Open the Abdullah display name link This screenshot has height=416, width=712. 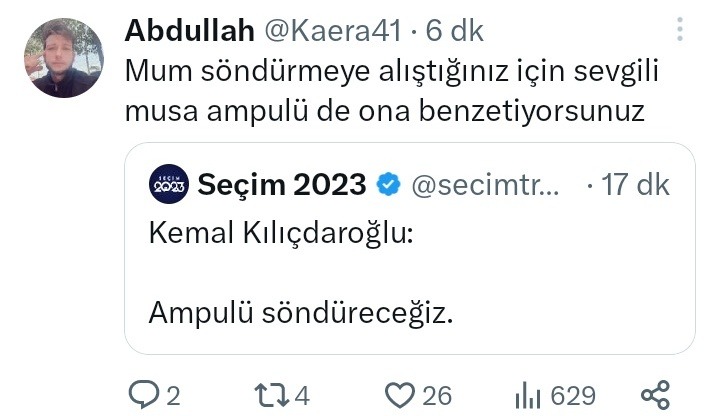[x=189, y=31]
